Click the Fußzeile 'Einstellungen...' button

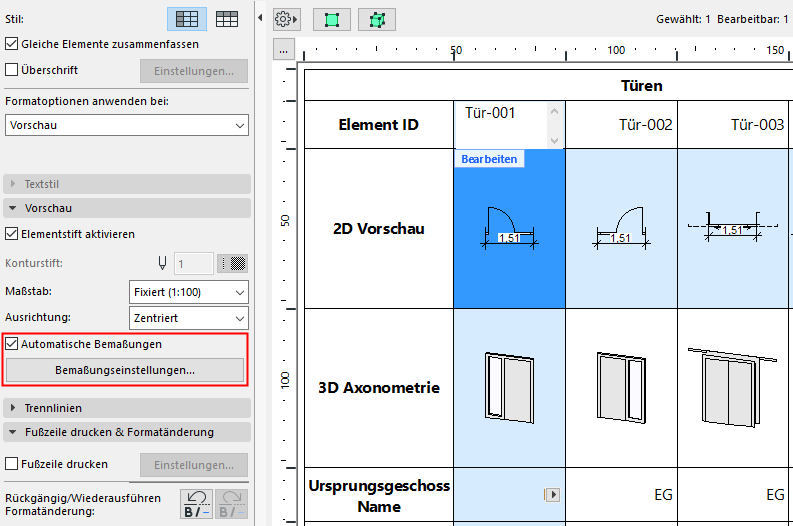pyautogui.click(x=194, y=465)
